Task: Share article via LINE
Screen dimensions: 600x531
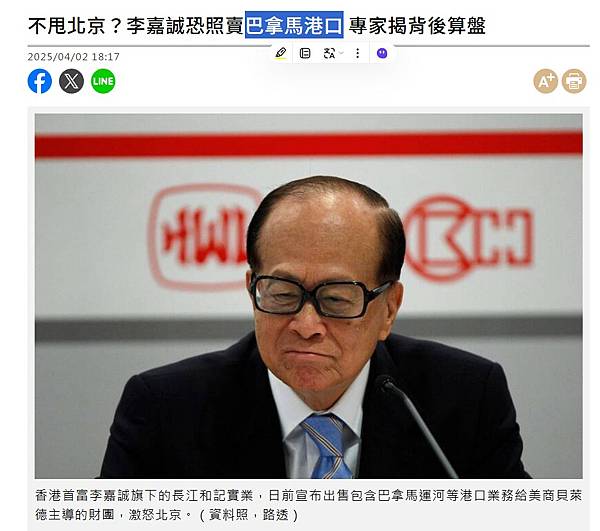Action: click(103, 81)
